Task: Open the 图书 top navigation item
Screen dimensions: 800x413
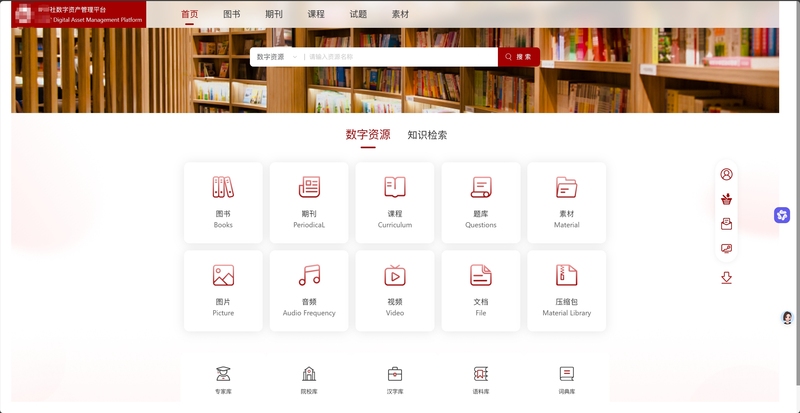Action: [232, 14]
